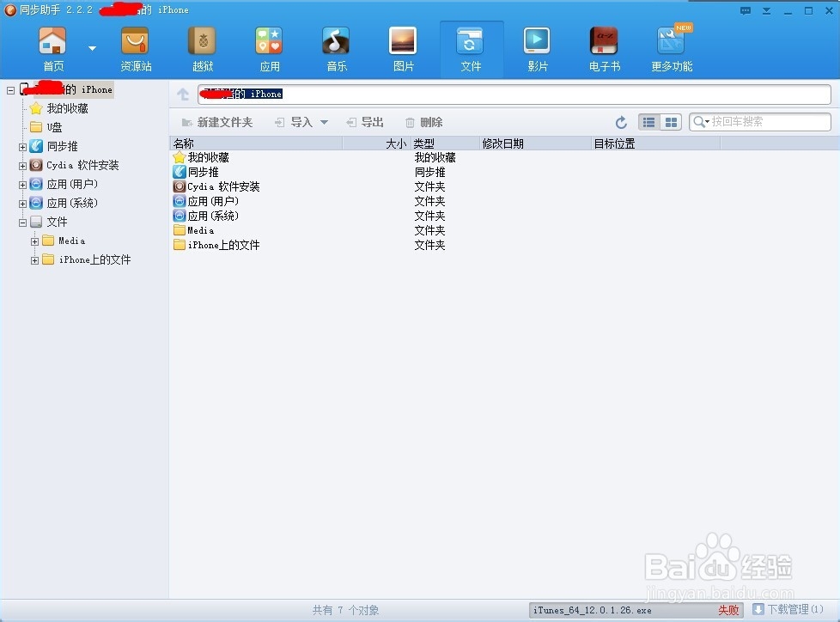Open 下载管理 download manager
840x622 pixels.
(x=788, y=610)
